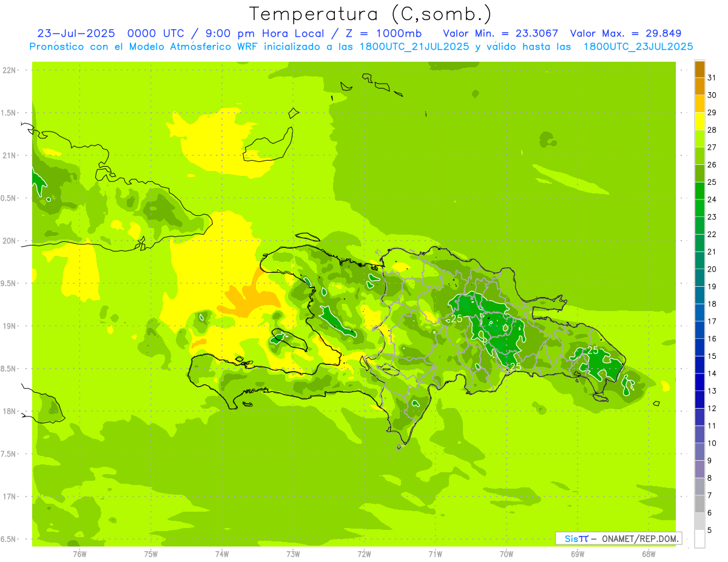This screenshot has height=562, width=728.
Task: Click the teal legend swatch between 19 and 20
Action: [699, 278]
